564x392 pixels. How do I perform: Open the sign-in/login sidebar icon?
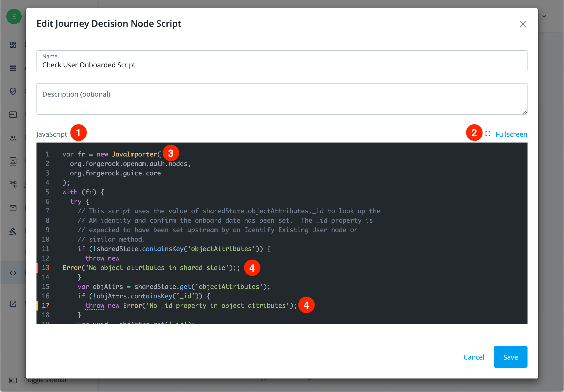pos(13,114)
